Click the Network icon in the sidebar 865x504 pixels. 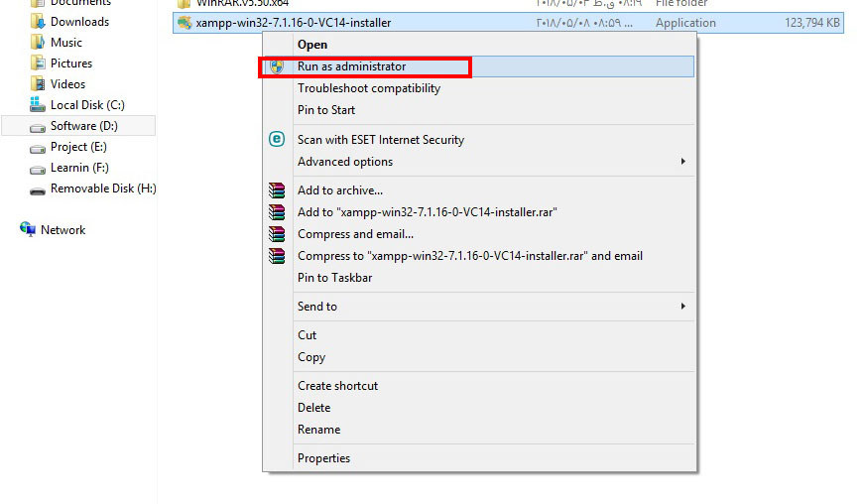point(28,229)
